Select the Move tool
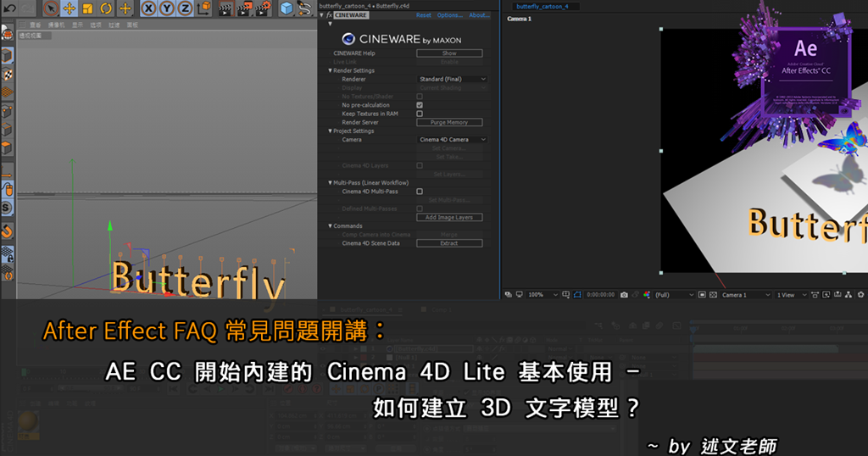The height and width of the screenshot is (456, 868). point(70,8)
